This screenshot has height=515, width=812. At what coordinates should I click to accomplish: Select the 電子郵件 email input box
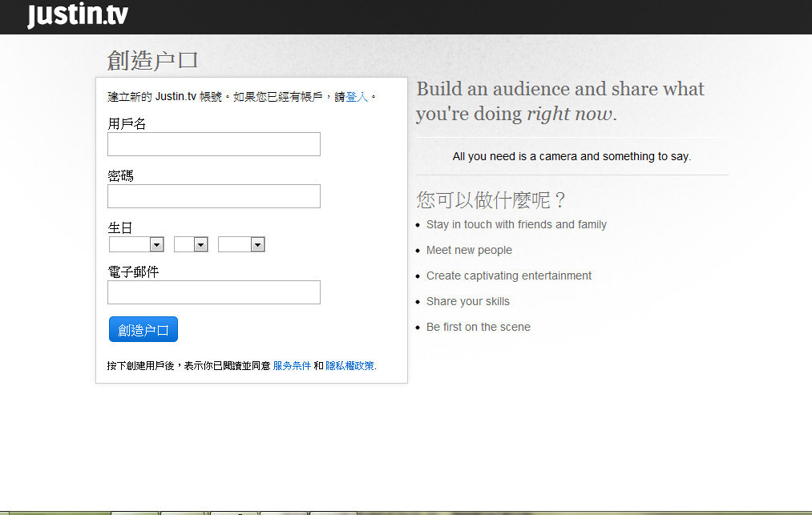click(213, 292)
